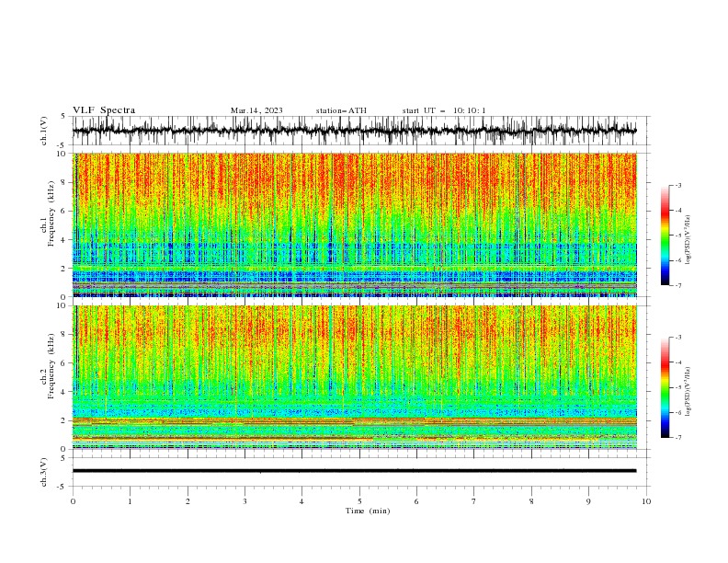Click the ch.2 color bar 'log(PSD)(V²/Hz)' label
The width and height of the screenshot is (728, 563).
click(x=688, y=391)
